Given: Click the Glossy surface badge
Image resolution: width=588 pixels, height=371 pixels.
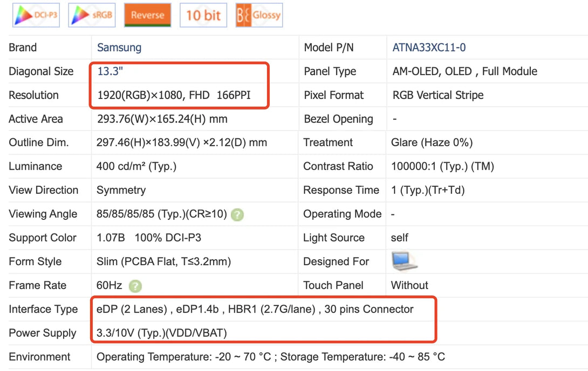Looking at the screenshot, I should pyautogui.click(x=259, y=15).
